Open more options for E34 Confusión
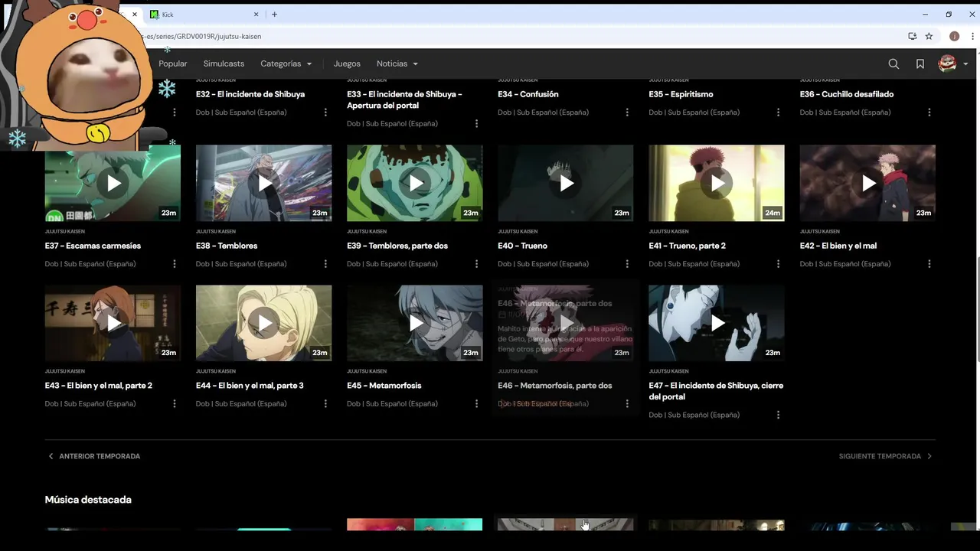The width and height of the screenshot is (980, 551). point(627,112)
